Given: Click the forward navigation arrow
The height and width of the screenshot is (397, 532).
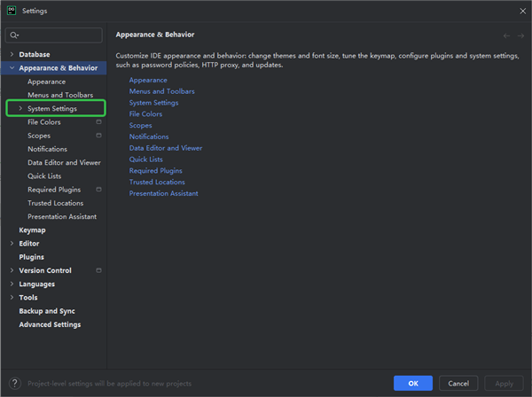Looking at the screenshot, I should (520, 35).
